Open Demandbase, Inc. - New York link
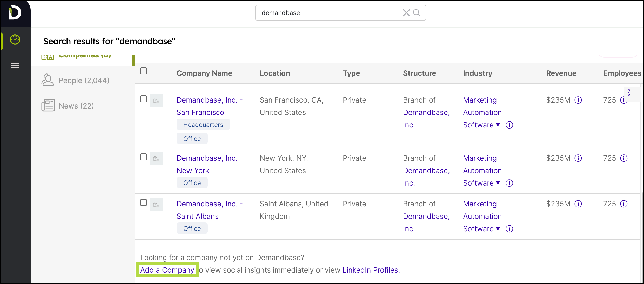This screenshot has height=284, width=644. pos(210,164)
